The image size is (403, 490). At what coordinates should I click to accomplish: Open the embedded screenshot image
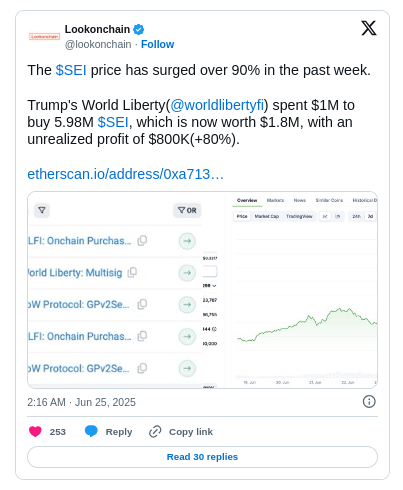[x=202, y=290]
